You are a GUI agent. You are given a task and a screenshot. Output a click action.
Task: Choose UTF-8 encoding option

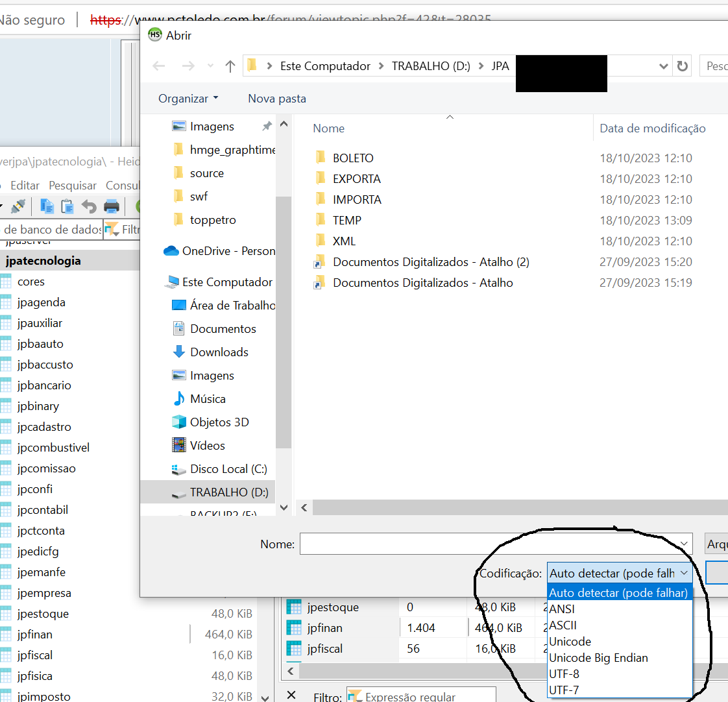pos(620,673)
